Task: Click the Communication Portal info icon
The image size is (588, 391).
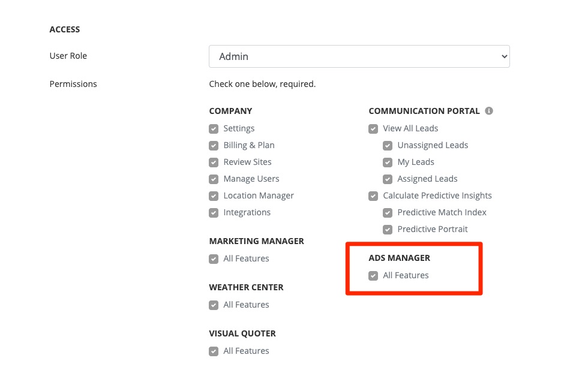Action: [489, 111]
